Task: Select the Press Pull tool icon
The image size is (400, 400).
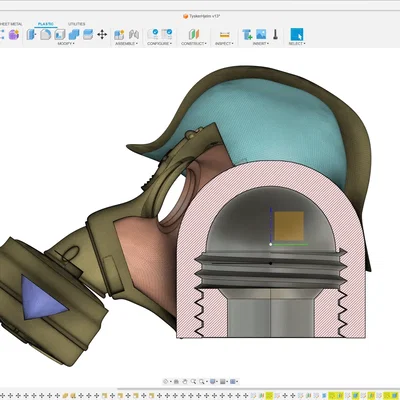Action: (31, 34)
